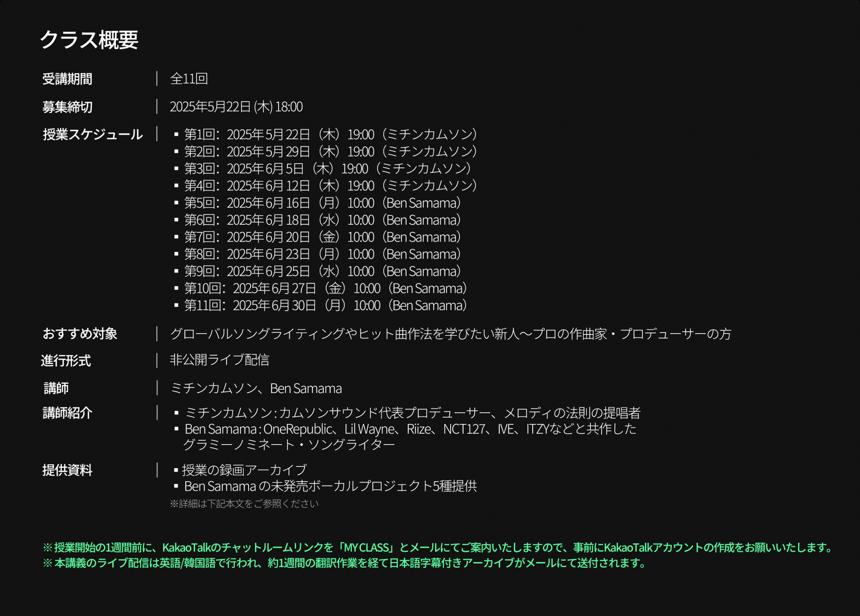
Task: Click the Ben Samama OneRepublic bio line
Action: click(410, 429)
